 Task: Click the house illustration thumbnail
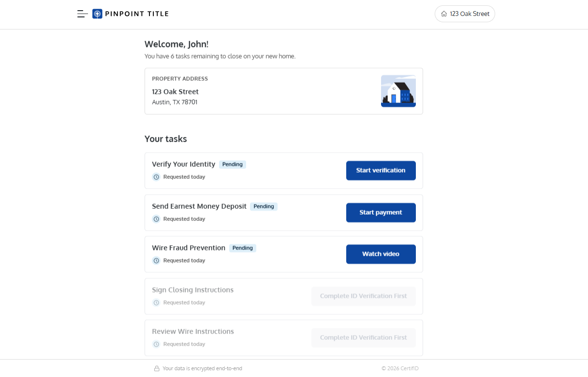[x=398, y=91]
